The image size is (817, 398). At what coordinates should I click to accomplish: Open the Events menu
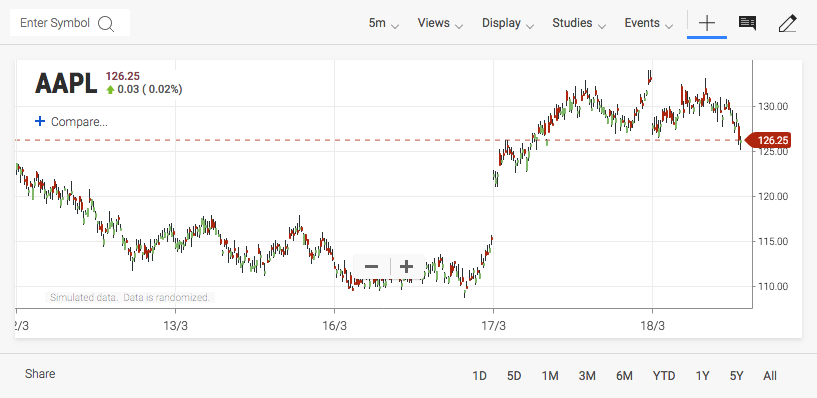[649, 23]
